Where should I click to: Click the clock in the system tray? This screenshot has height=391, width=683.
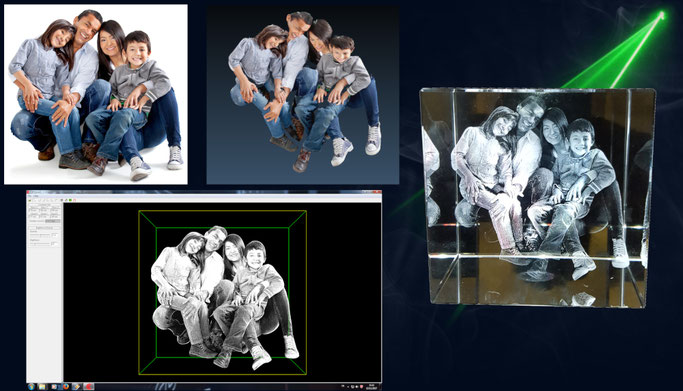pos(372,386)
